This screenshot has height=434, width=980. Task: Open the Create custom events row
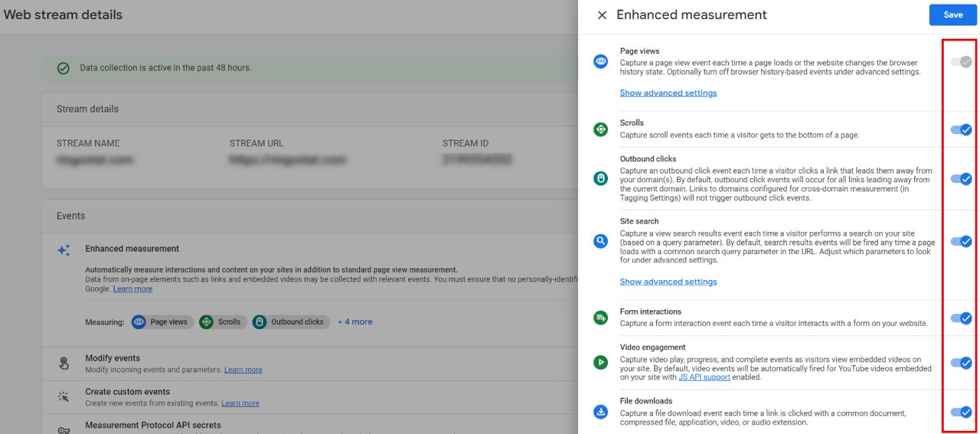point(310,397)
